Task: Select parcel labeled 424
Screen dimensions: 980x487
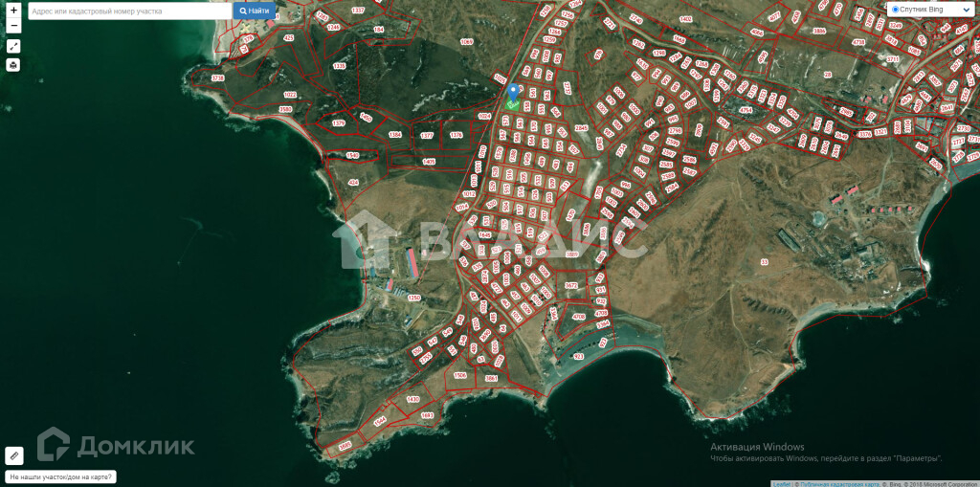Action: 354,183
